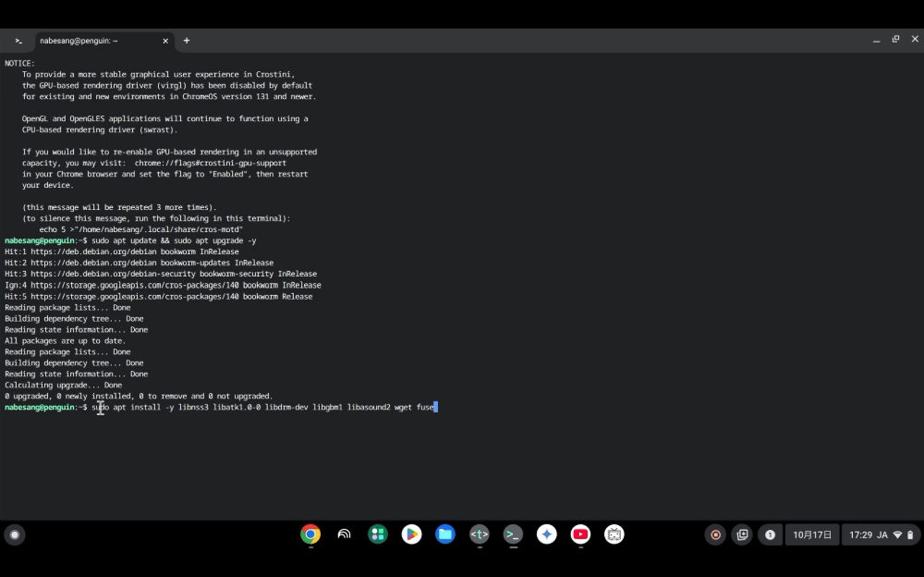
Task: Open the ChromeOS app Launcher
Action: click(x=15, y=534)
